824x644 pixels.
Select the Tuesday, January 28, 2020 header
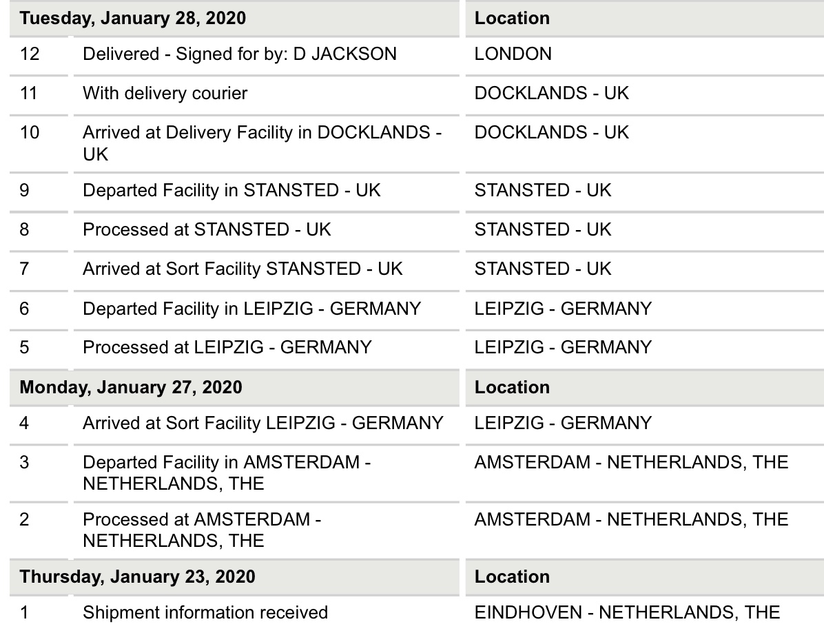tap(132, 18)
